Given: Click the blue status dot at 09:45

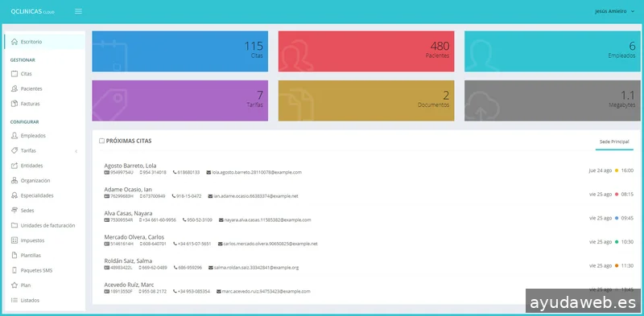Looking at the screenshot, I should coord(617,219).
